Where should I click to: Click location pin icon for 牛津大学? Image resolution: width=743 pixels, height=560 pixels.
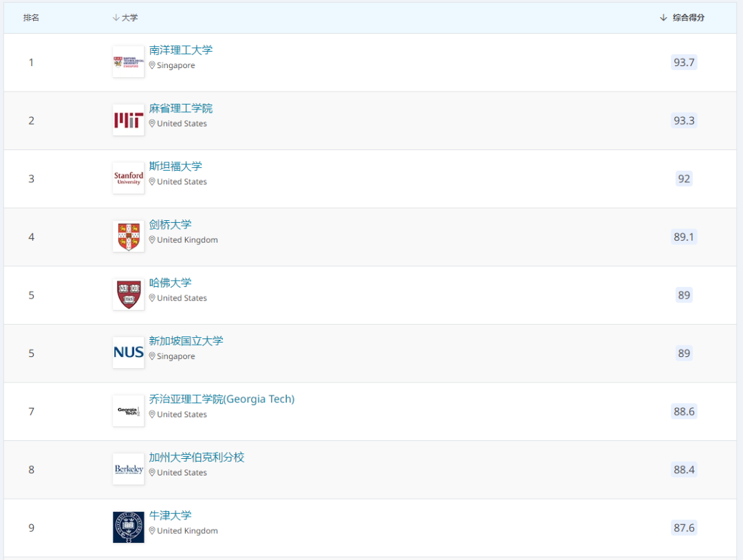tap(152, 531)
